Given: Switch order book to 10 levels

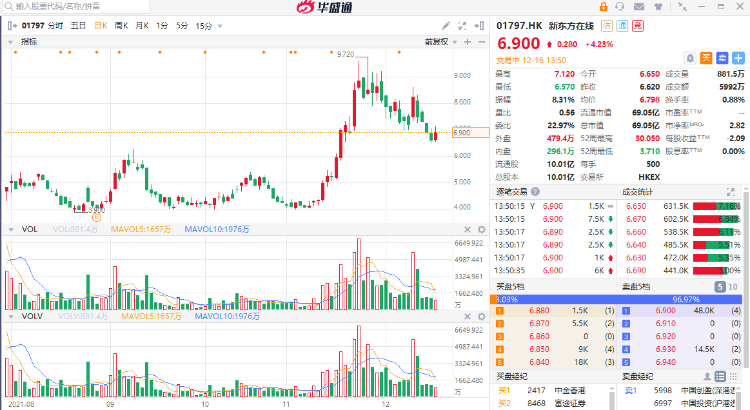Looking at the screenshot, I should click(733, 287).
